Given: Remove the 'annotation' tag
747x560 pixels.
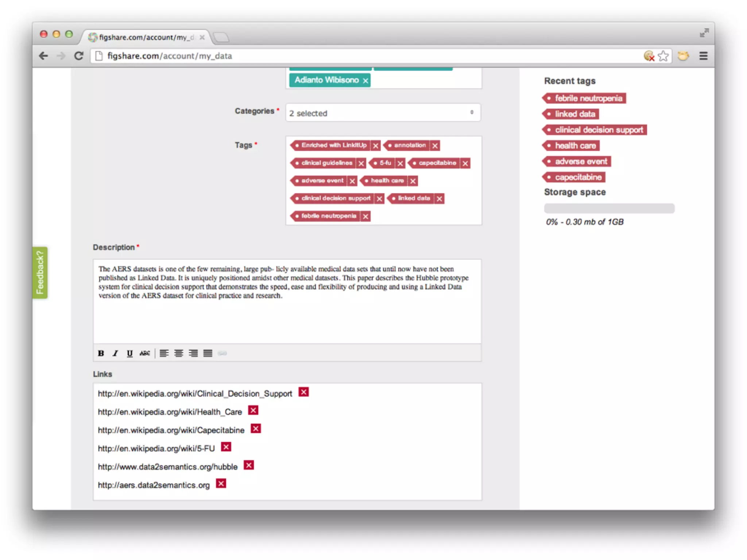Looking at the screenshot, I should point(435,145).
